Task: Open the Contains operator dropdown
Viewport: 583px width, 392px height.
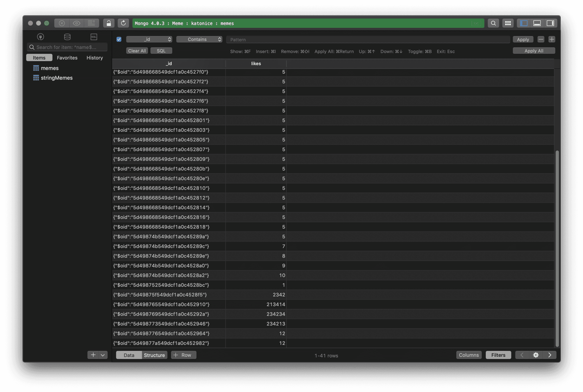Action: pyautogui.click(x=199, y=39)
